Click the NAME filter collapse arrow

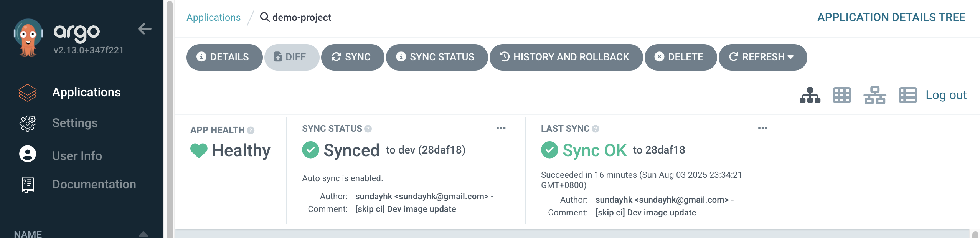(x=143, y=234)
